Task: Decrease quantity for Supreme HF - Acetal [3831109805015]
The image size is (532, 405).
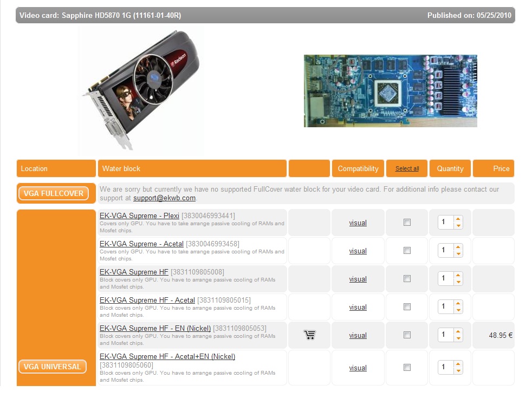Action: tap(458, 310)
